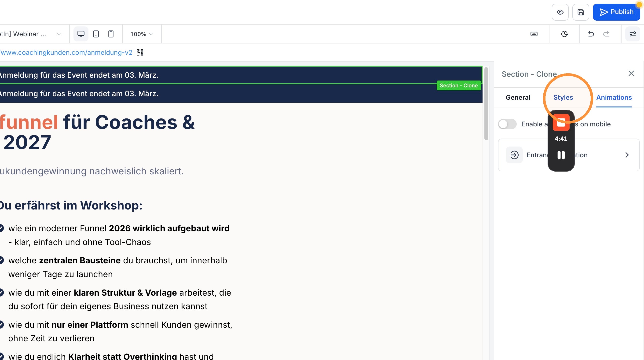The width and height of the screenshot is (644, 360).
Task: Click the 'Du erfährst im Workshop:' heading
Action: [71, 205]
